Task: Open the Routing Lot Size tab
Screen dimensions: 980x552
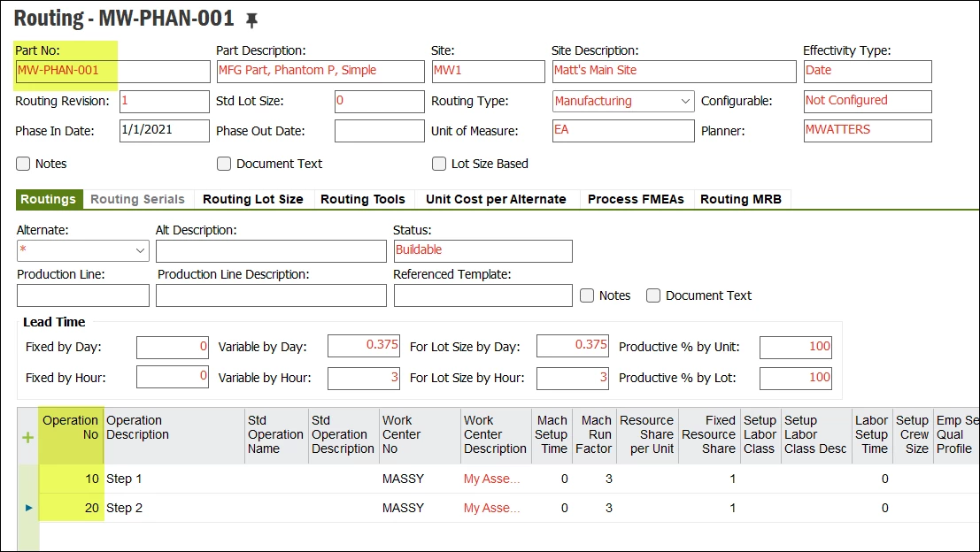Action: click(253, 199)
